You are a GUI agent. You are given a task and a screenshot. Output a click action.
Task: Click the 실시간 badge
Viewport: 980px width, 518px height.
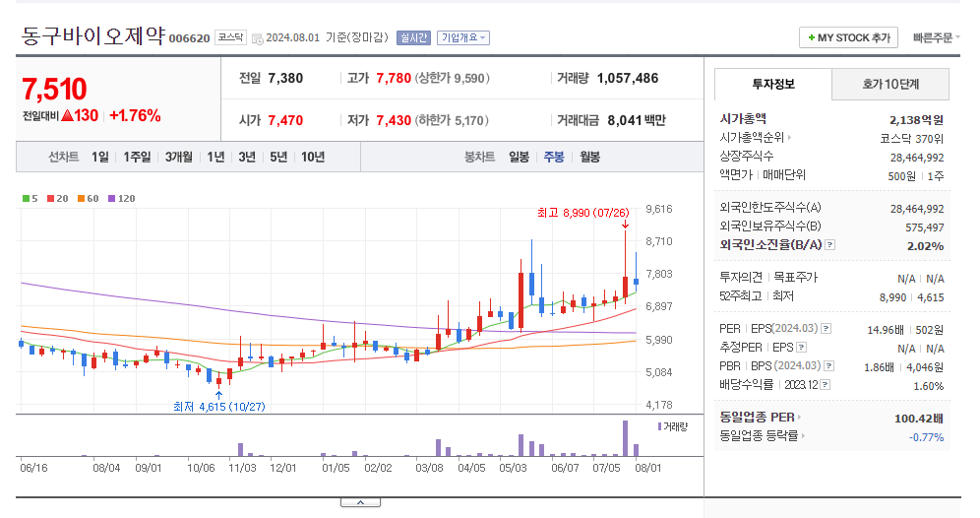pos(414,37)
